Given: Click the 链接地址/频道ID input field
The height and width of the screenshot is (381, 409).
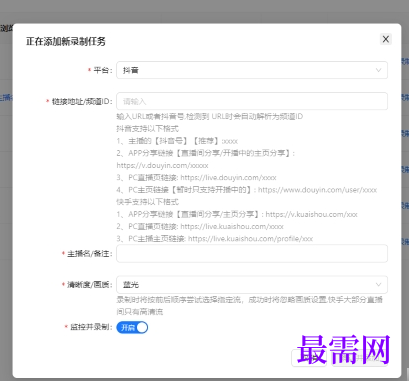Looking at the screenshot, I should pos(252,101).
